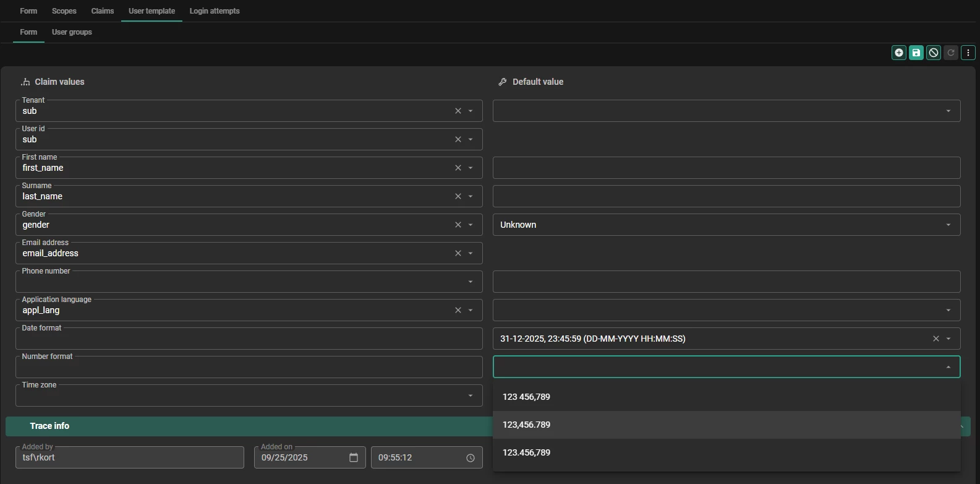Viewport: 980px width, 484px height.
Task: Open the Gender default value dropdown
Action: point(948,225)
